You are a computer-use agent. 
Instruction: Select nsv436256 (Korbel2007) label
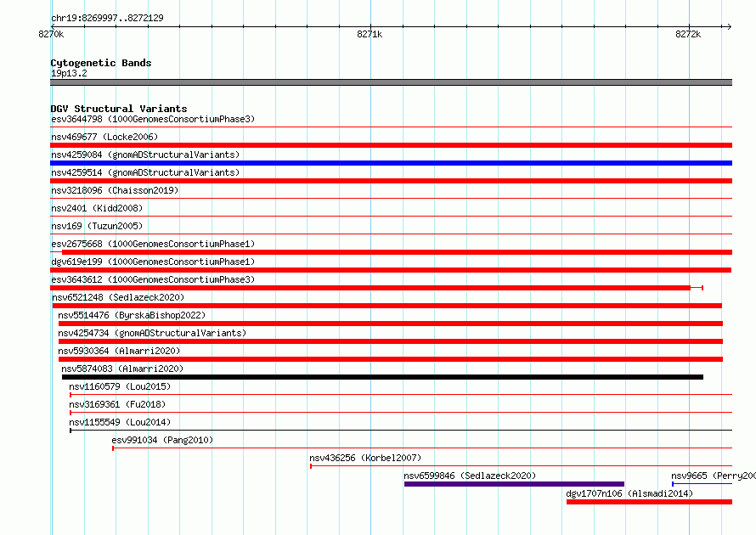(x=365, y=458)
